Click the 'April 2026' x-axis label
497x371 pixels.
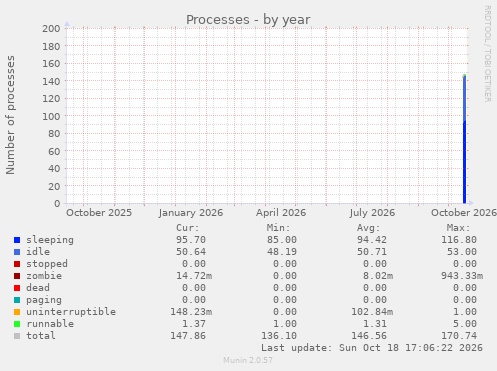click(281, 213)
